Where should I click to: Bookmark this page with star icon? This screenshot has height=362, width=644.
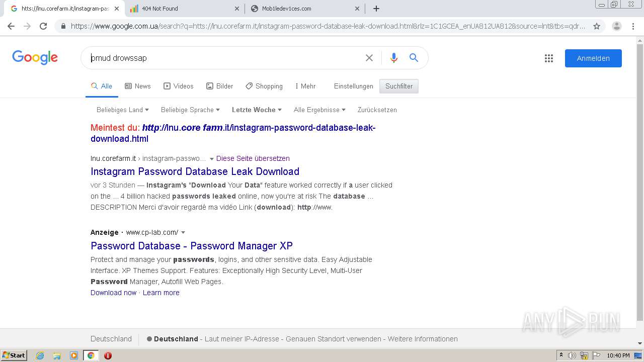click(597, 26)
